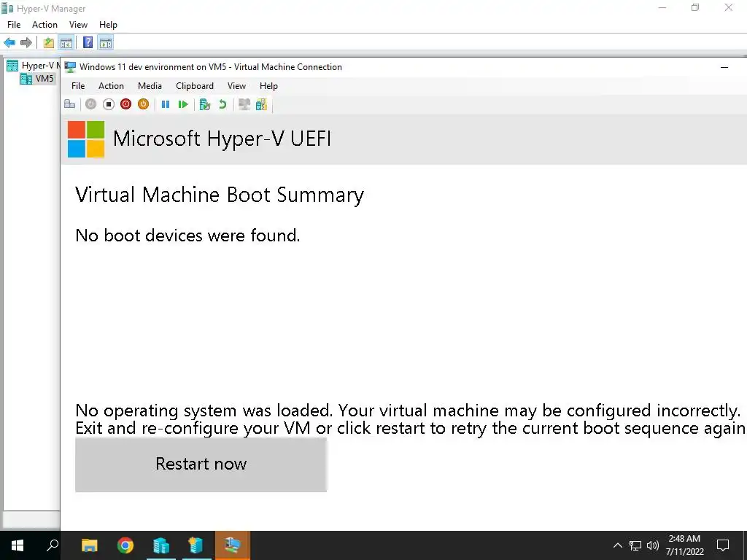
Task: Reset the VM with the green play icon
Action: (x=183, y=104)
